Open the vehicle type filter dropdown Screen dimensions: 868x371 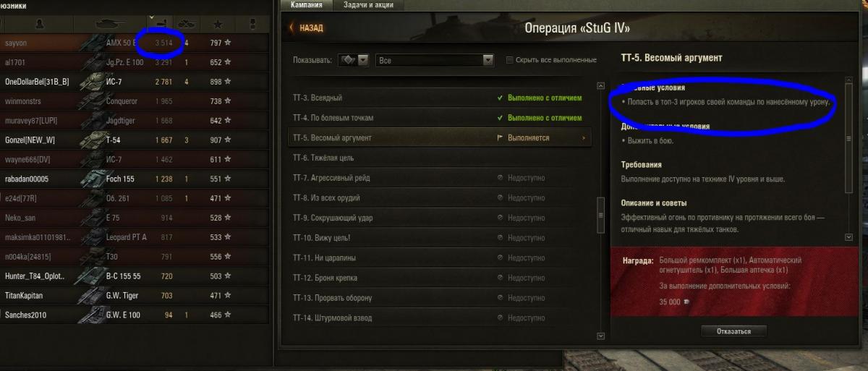pos(354,60)
